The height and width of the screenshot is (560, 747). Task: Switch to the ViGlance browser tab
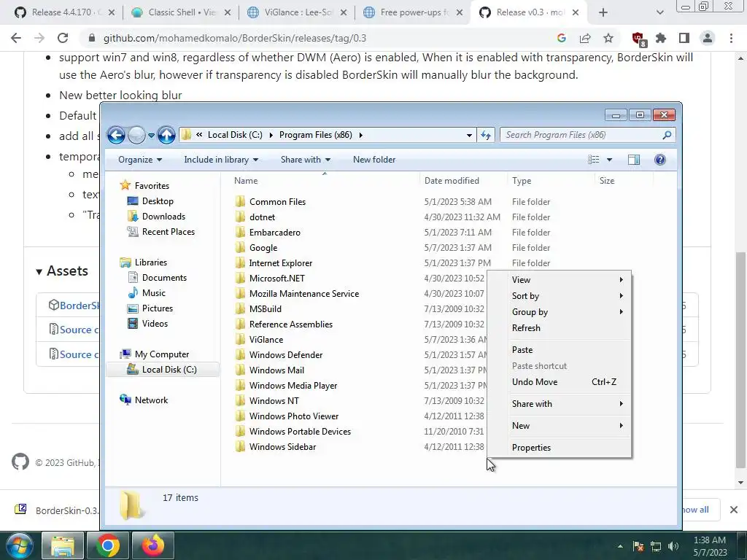298,12
